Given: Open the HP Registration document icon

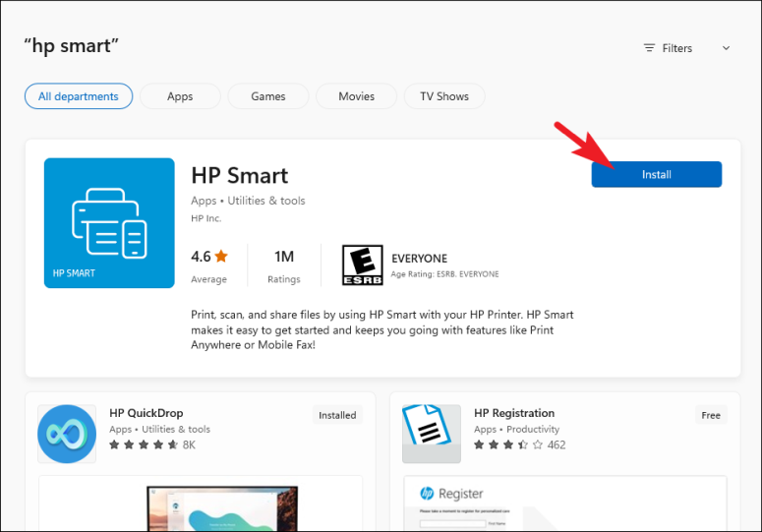Looking at the screenshot, I should point(432,434).
